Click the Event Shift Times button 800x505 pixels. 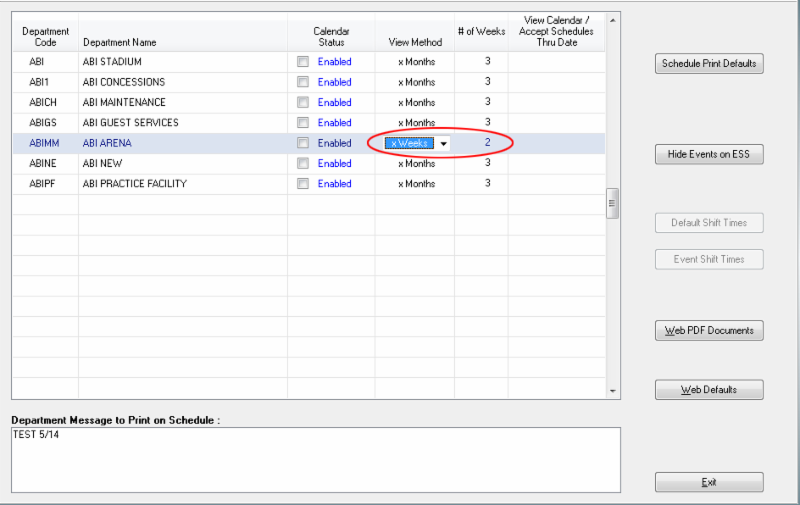coord(709,260)
